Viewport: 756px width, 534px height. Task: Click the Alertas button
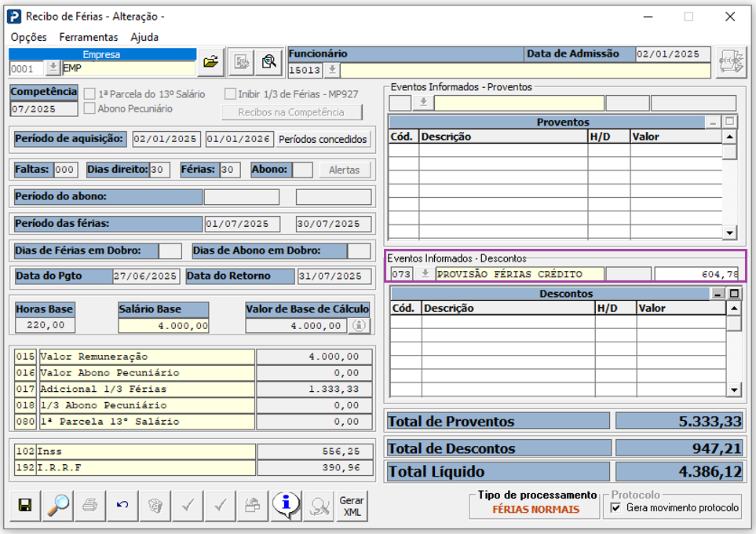coord(345,170)
